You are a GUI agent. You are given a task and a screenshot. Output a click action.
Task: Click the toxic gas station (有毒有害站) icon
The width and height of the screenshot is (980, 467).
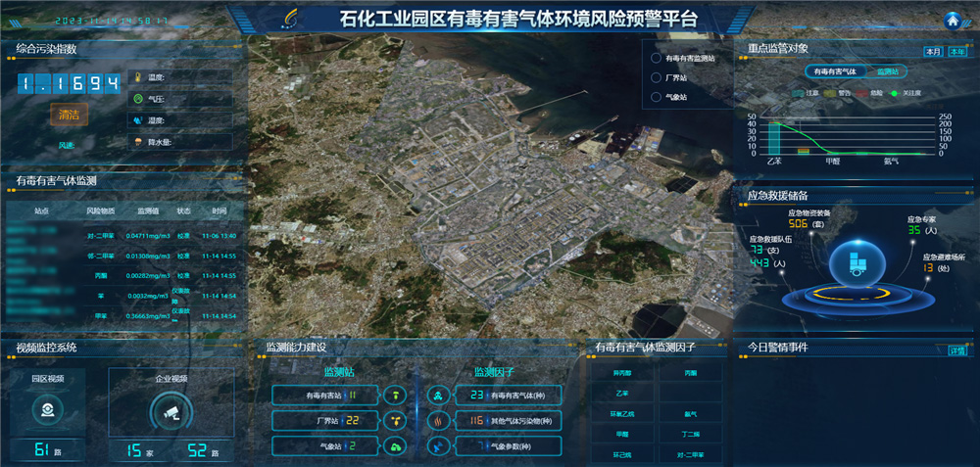pos(395,396)
